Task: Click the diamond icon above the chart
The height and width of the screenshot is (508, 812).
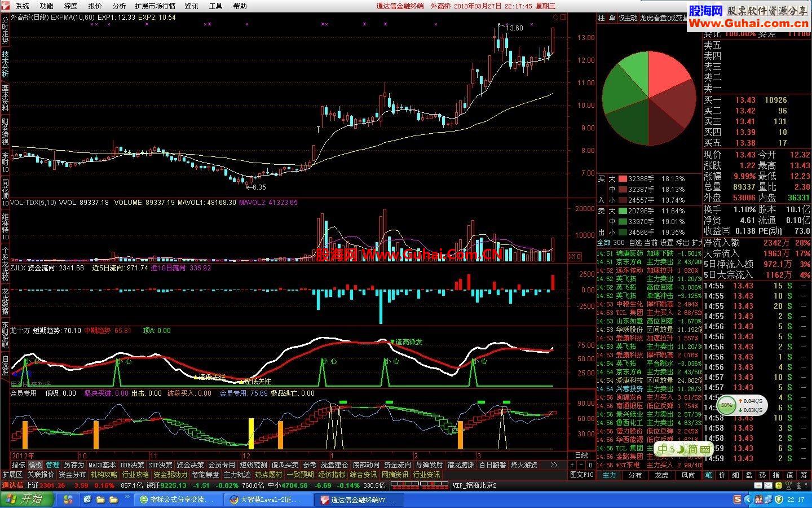Action: click(555, 17)
